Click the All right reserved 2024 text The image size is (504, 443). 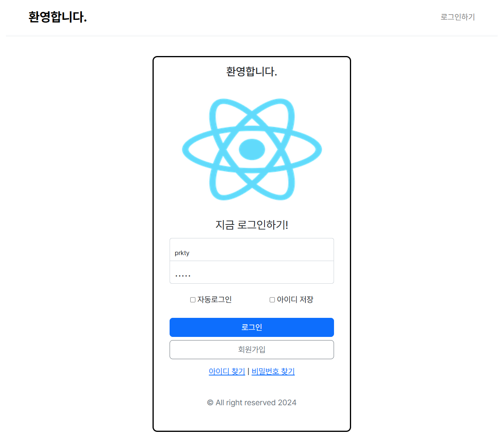[x=256, y=402]
